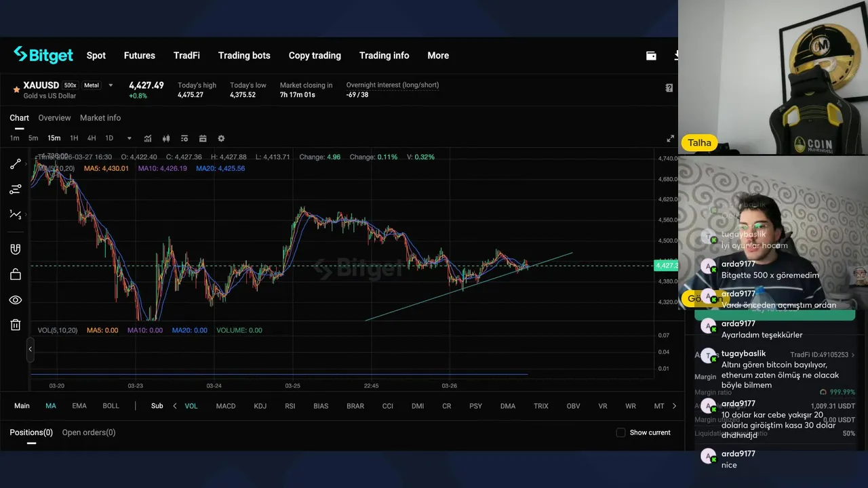Open chart settings gear icon
Image resolution: width=868 pixels, height=488 pixels.
tap(221, 138)
